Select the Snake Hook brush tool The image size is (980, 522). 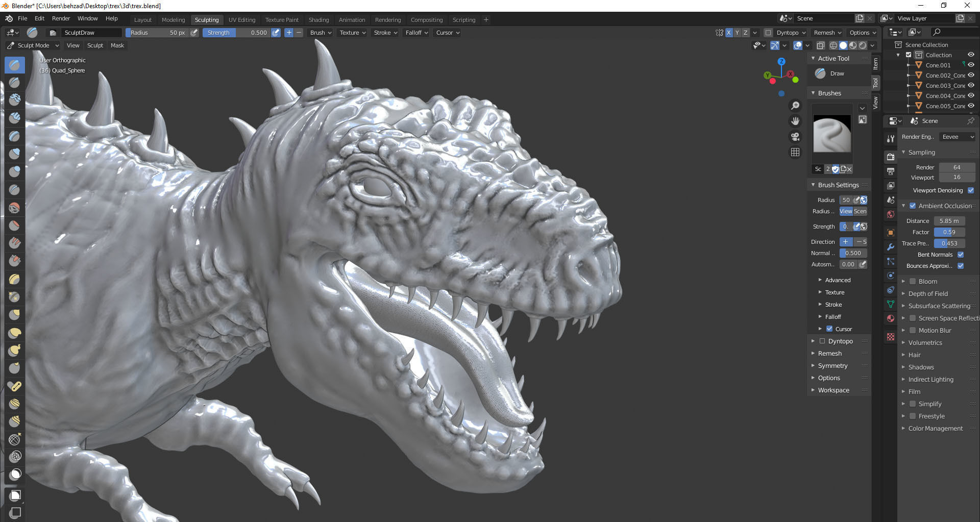[x=15, y=351]
